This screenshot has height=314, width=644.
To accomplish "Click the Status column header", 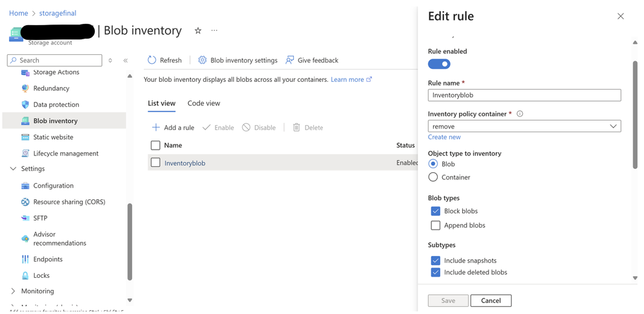I will click(405, 145).
